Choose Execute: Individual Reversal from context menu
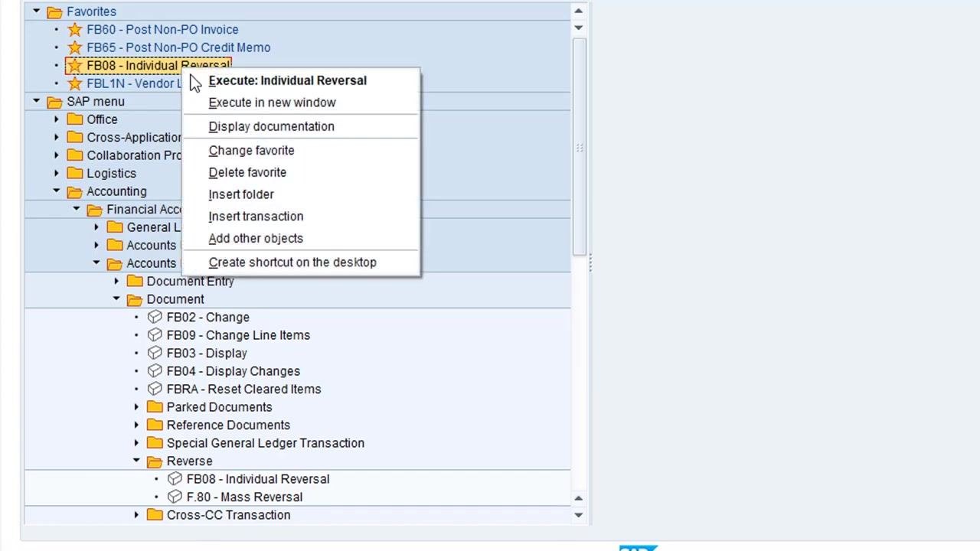Image resolution: width=980 pixels, height=551 pixels. pyautogui.click(x=287, y=80)
